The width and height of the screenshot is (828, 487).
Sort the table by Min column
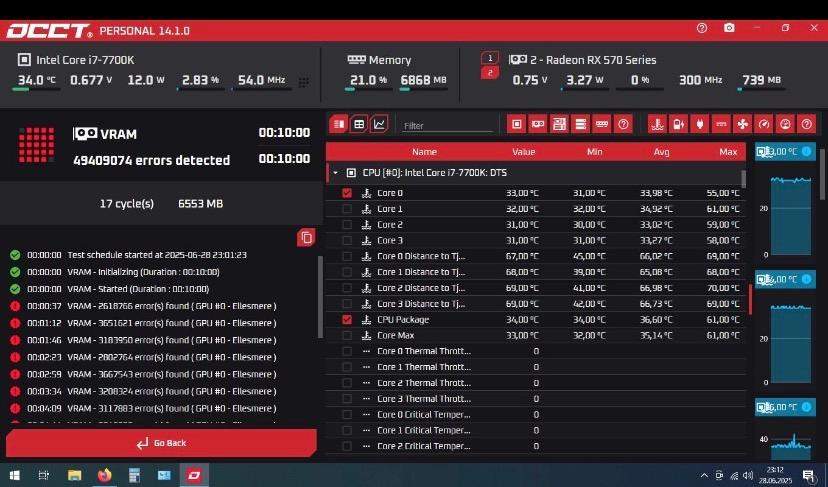pyautogui.click(x=595, y=152)
